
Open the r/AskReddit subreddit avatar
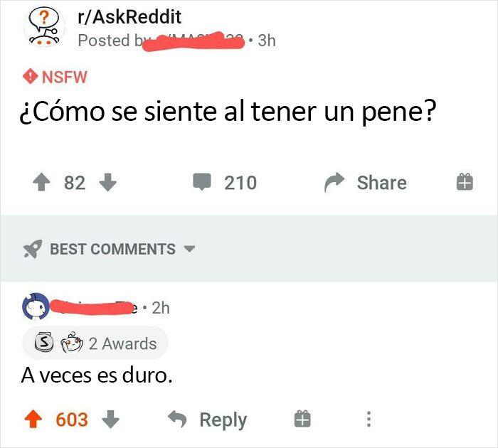click(44, 28)
